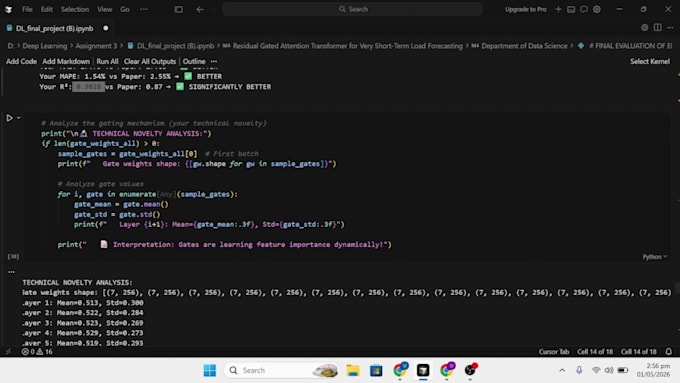Click Clear All Outputs button
The width and height of the screenshot is (680, 383).
150,62
